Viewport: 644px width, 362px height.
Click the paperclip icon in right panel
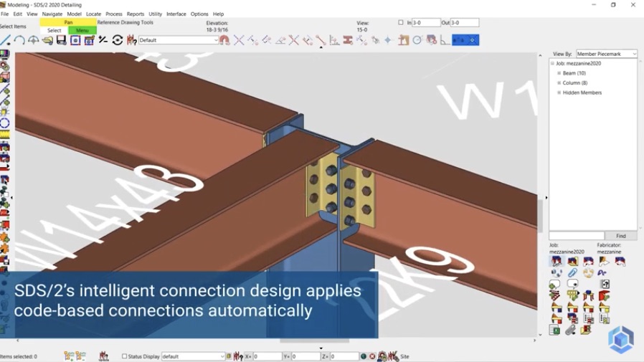pyautogui.click(x=572, y=272)
